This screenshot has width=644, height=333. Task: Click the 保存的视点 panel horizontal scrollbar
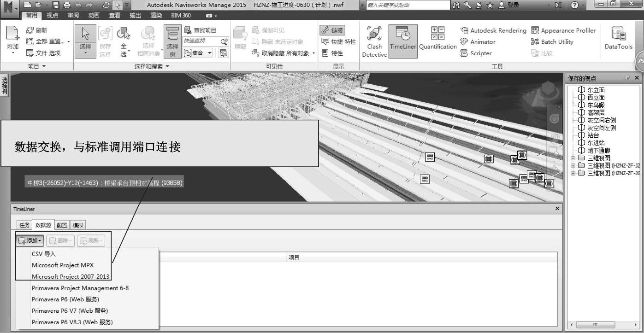[x=604, y=325]
